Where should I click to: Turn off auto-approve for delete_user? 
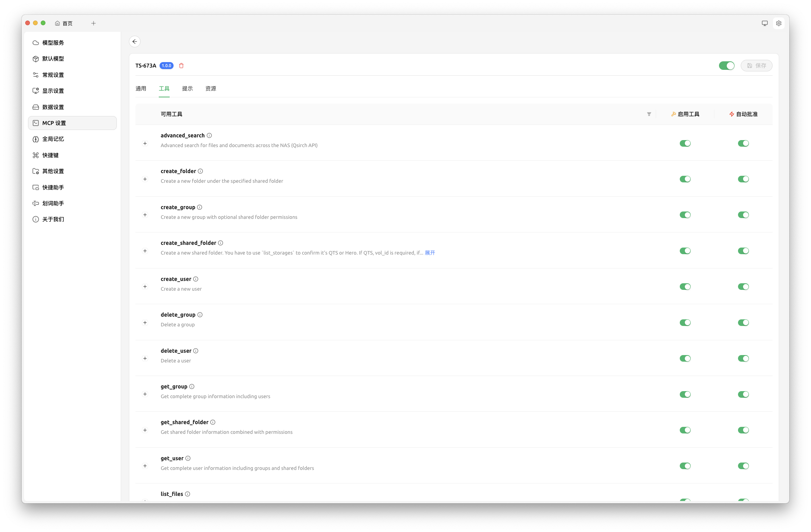(743, 359)
